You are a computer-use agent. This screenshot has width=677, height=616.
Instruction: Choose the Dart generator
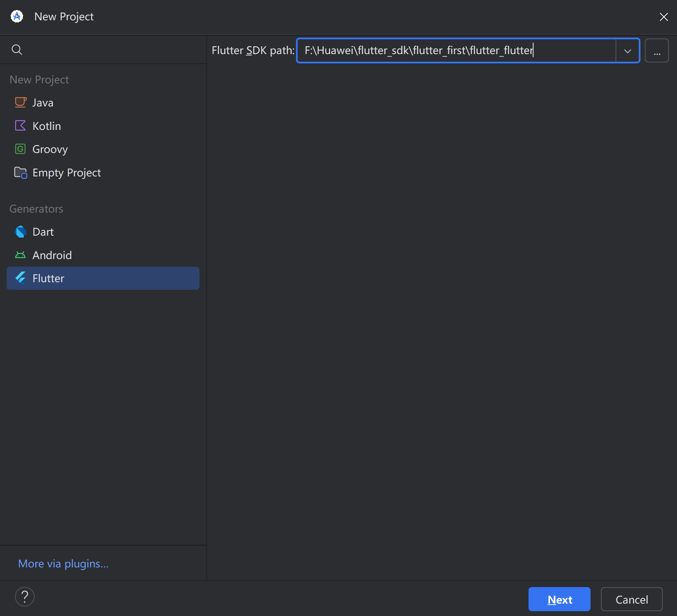(43, 232)
